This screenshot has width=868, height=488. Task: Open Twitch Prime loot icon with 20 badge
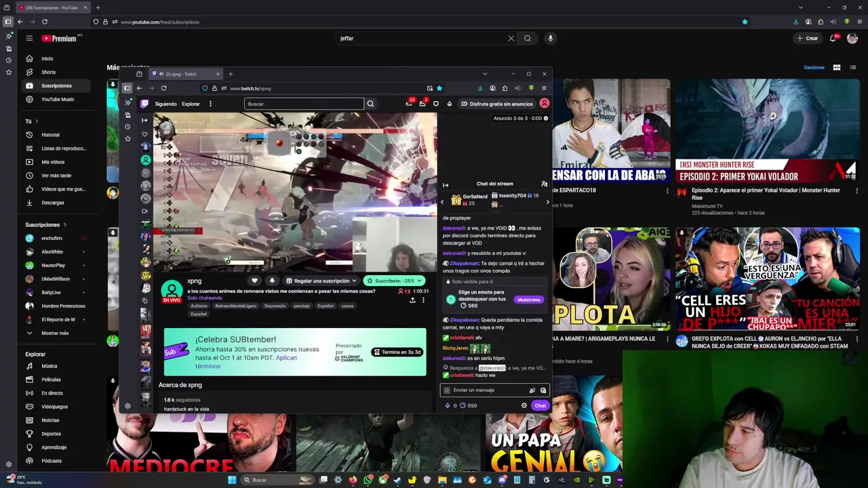click(409, 103)
